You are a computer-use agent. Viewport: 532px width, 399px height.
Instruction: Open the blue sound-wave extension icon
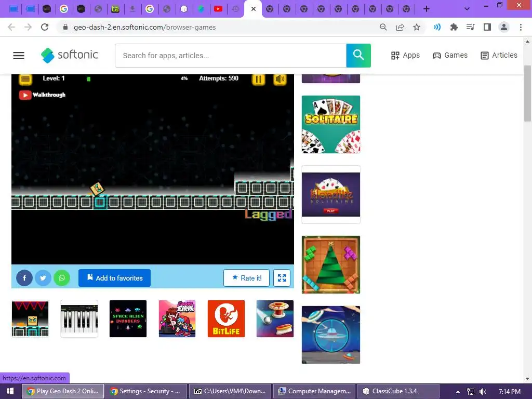point(437,27)
